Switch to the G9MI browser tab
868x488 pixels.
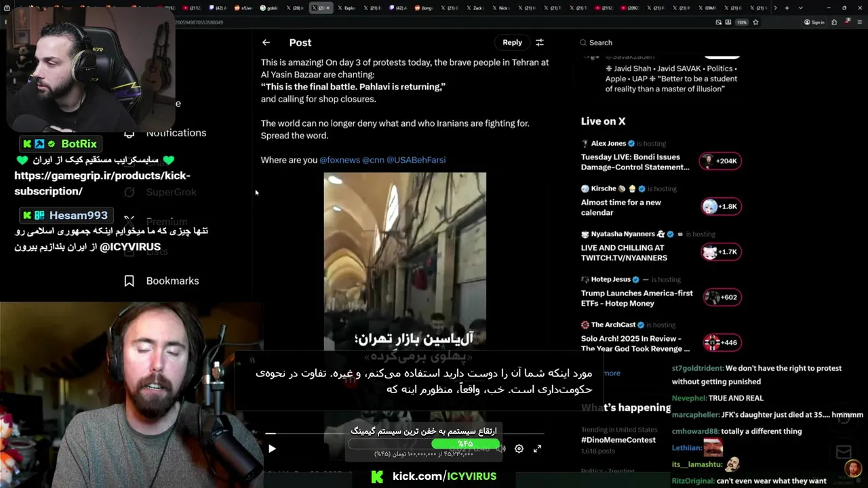coord(708,8)
